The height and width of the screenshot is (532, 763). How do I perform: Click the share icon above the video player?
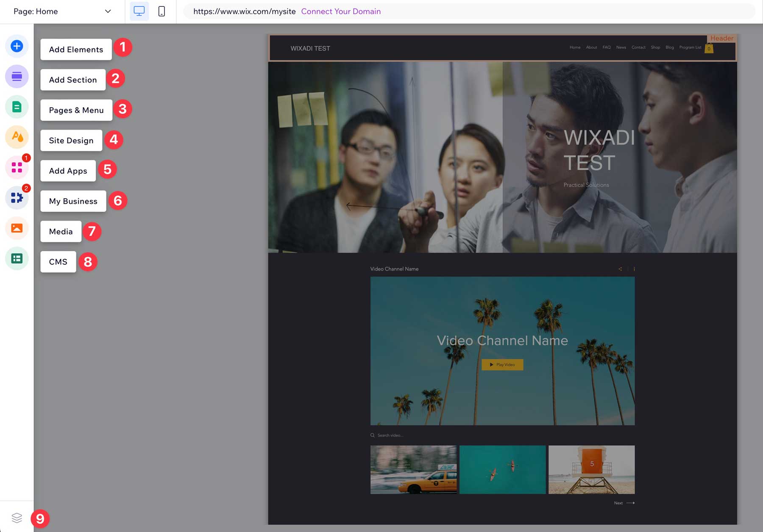(620, 269)
